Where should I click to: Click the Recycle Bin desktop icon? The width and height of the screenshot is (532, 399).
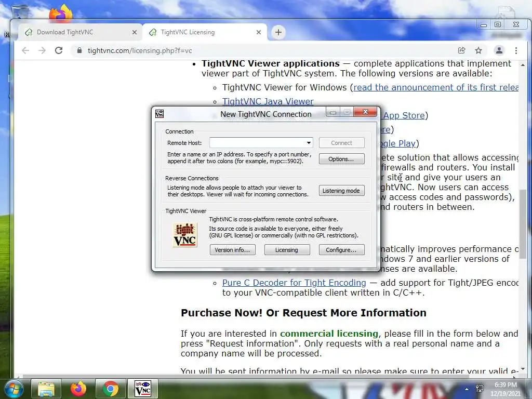(20, 12)
